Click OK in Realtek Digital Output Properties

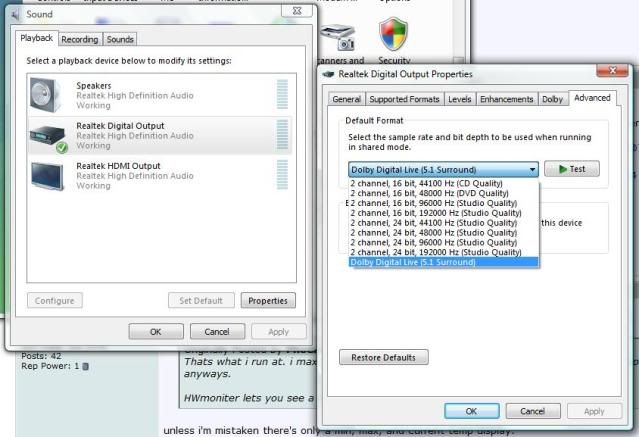pos(472,411)
